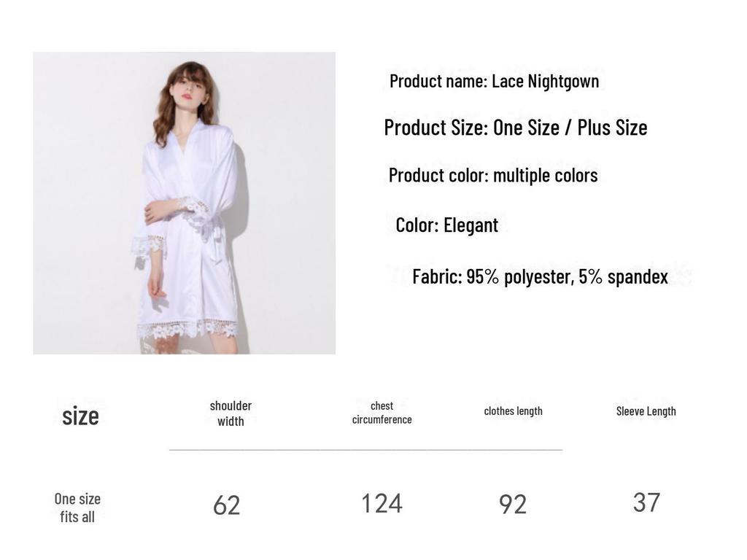Click the lace hem trim on the robe
This screenshot has width=747, height=560.
[x=187, y=330]
